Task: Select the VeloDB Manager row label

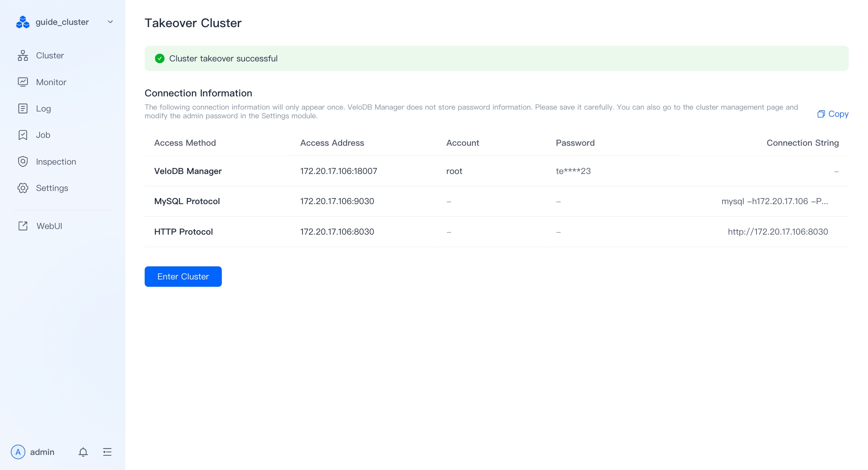Action: tap(188, 171)
